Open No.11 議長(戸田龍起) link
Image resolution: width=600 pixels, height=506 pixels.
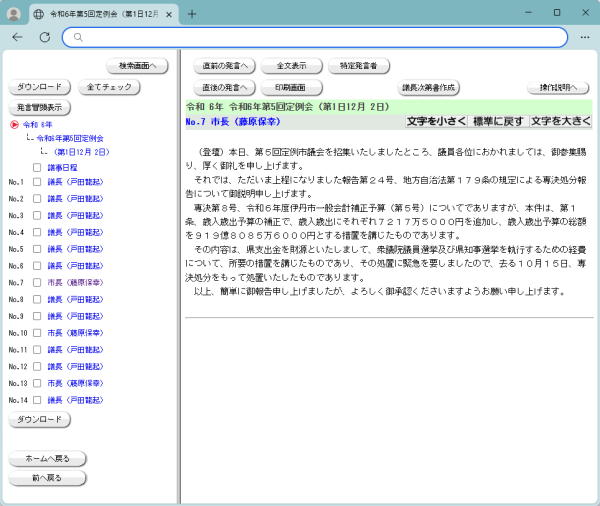click(x=75, y=350)
